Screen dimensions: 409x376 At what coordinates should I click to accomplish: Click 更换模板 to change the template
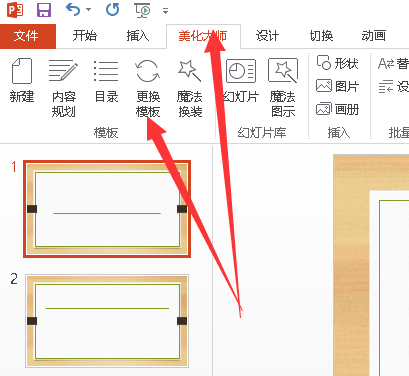point(148,88)
